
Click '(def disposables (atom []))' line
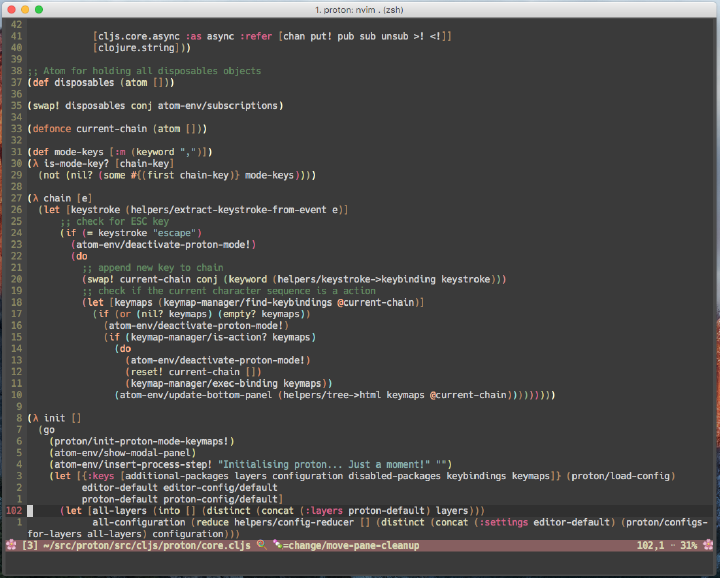click(101, 83)
